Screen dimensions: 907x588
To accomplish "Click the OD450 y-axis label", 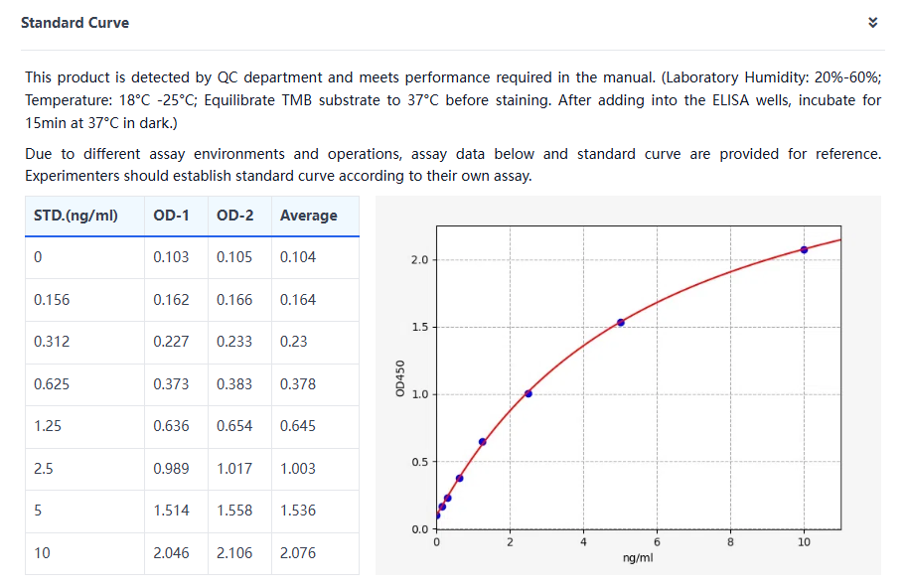I will point(399,378).
